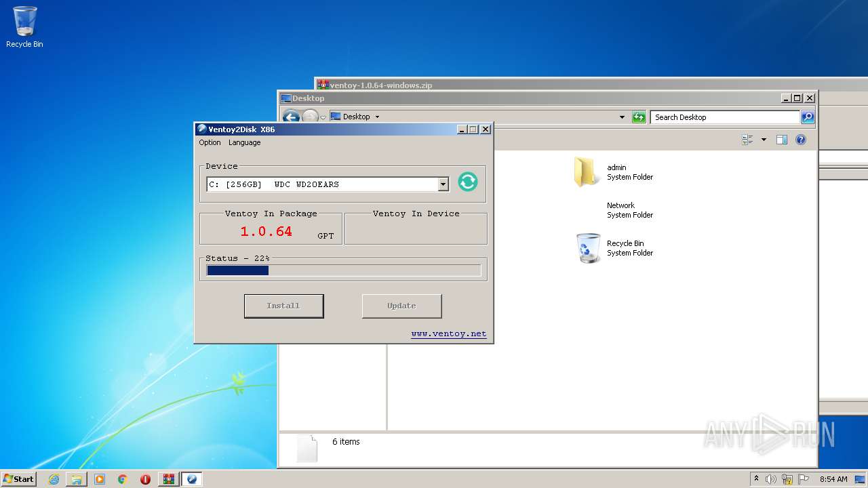Select the Recycle Bin item in explorer
This screenshot has width=868, height=488.
pos(614,248)
